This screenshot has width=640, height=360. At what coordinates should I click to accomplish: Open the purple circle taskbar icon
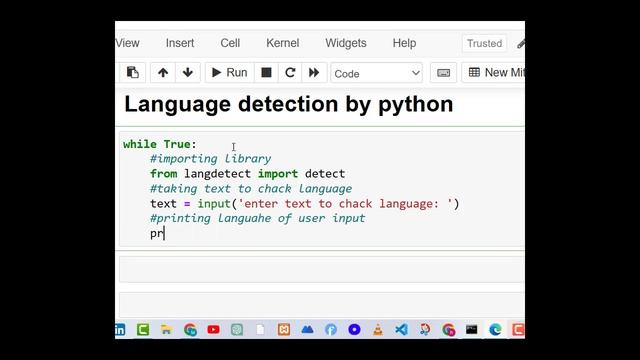pos(354,329)
